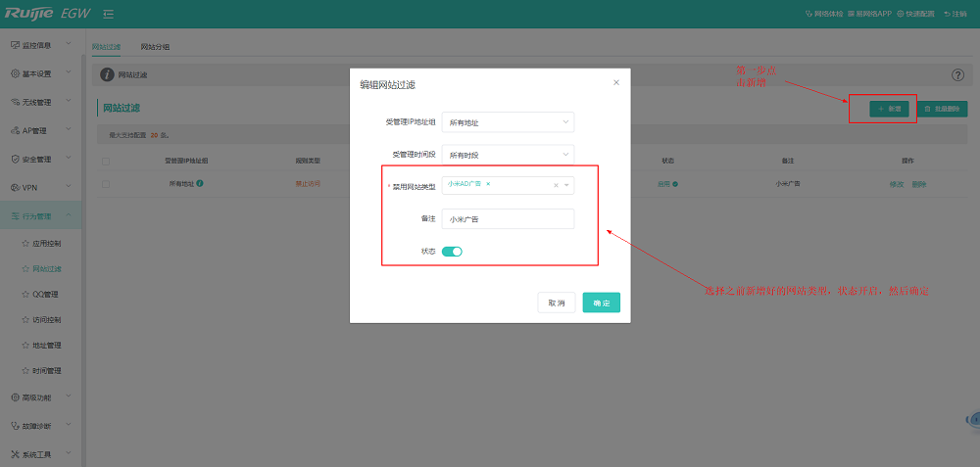
Task: Click 取消 button in dialog
Action: [557, 303]
